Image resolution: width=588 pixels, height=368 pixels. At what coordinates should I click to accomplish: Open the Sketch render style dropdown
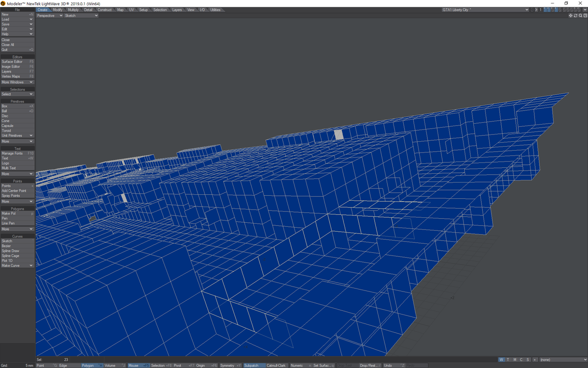pyautogui.click(x=81, y=16)
